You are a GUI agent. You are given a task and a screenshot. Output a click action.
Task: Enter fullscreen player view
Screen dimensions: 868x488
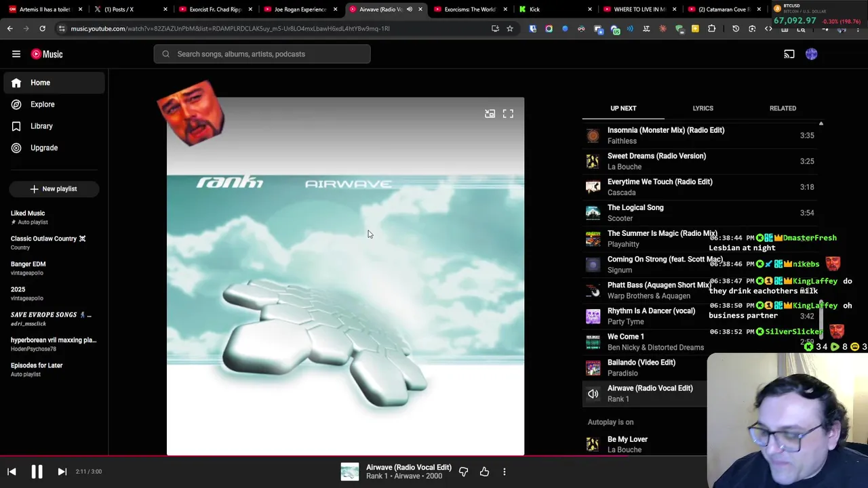[x=508, y=114]
